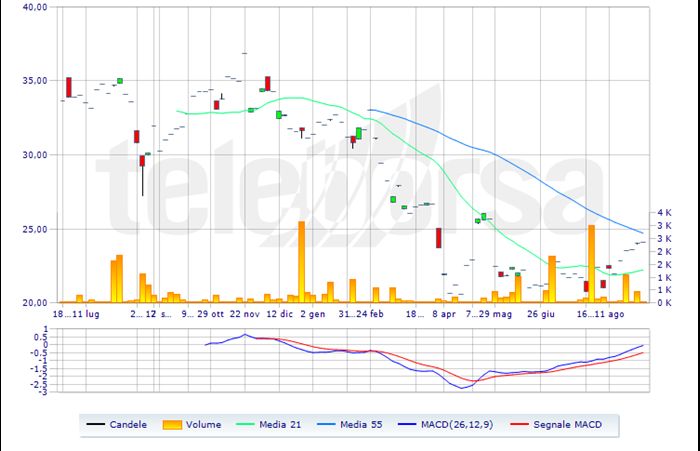The width and height of the screenshot is (700, 451).
Task: Click the Candele legend label
Action: (128, 425)
